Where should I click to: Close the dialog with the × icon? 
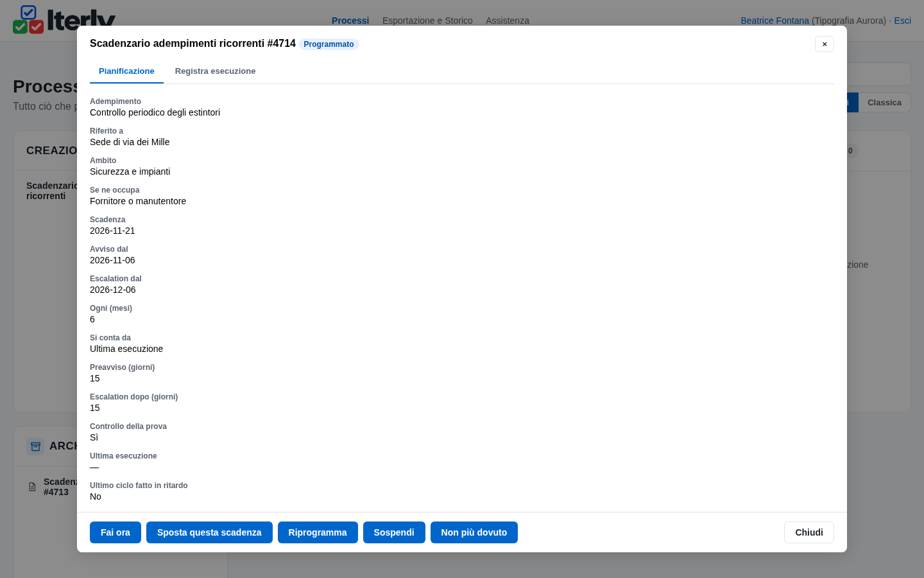[x=825, y=44]
